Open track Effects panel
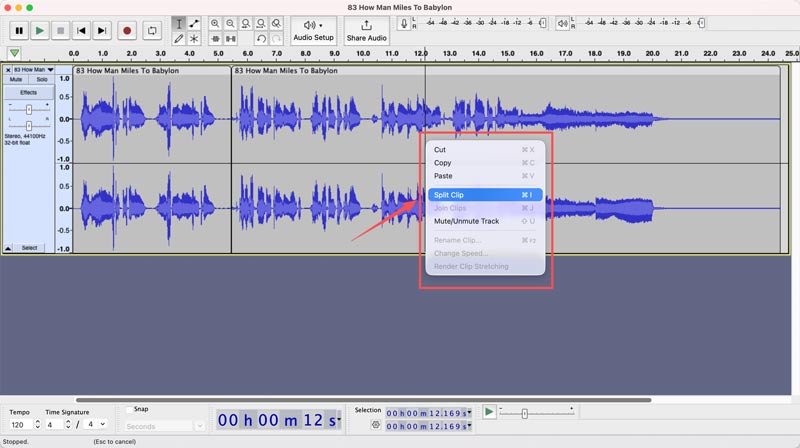The height and width of the screenshot is (448, 800). tap(29, 93)
